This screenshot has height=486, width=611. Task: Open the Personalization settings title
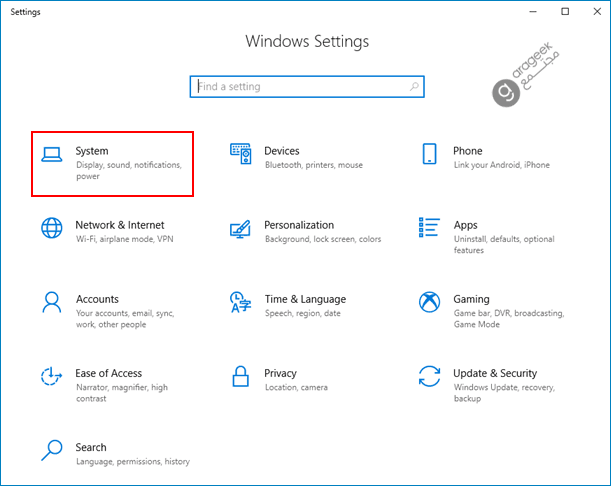(x=299, y=225)
